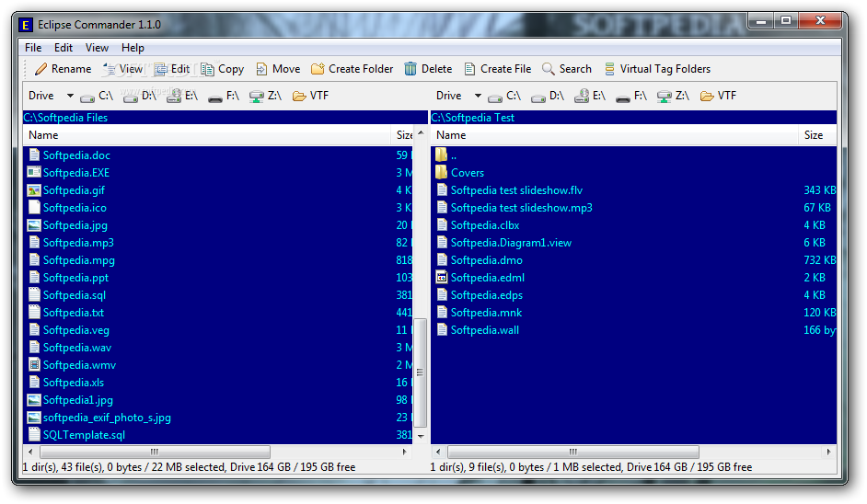Click left pane horizontal scrollbar thumb

155,452
